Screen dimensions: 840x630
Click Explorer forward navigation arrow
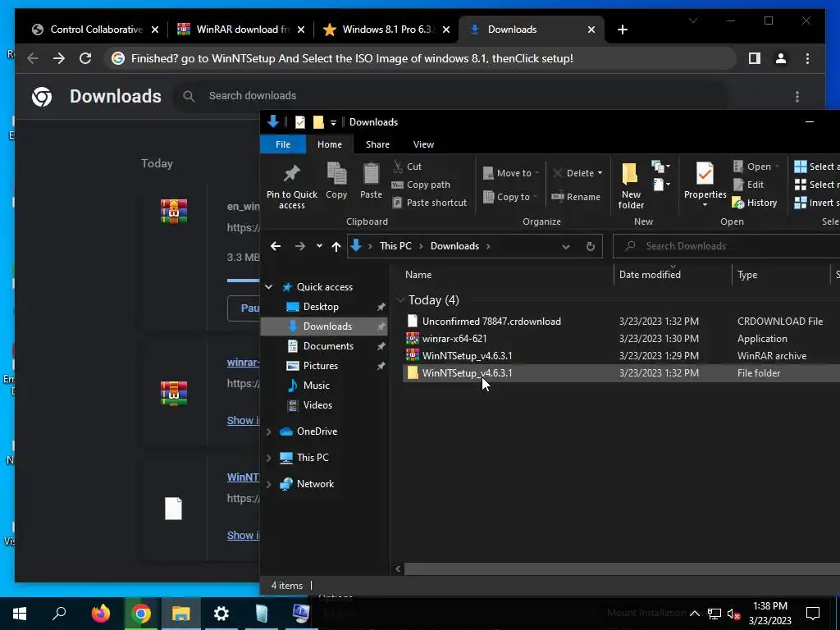(x=300, y=246)
